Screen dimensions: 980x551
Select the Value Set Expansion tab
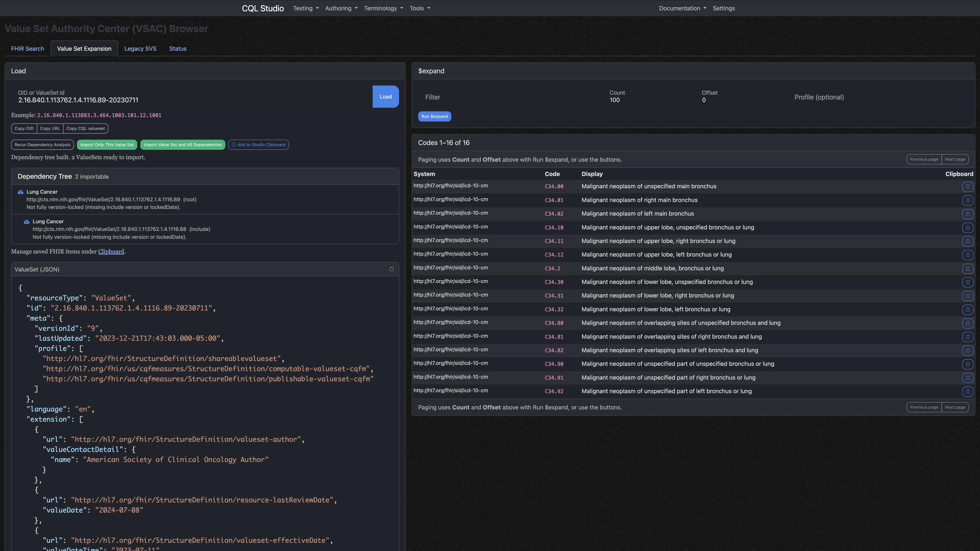pos(84,49)
